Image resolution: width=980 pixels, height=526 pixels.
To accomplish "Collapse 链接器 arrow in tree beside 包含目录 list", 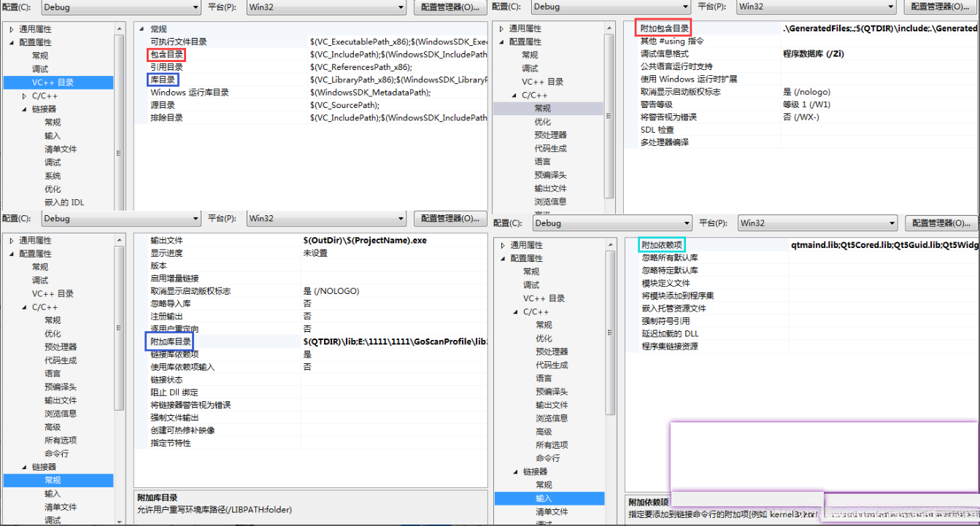I will (24, 109).
